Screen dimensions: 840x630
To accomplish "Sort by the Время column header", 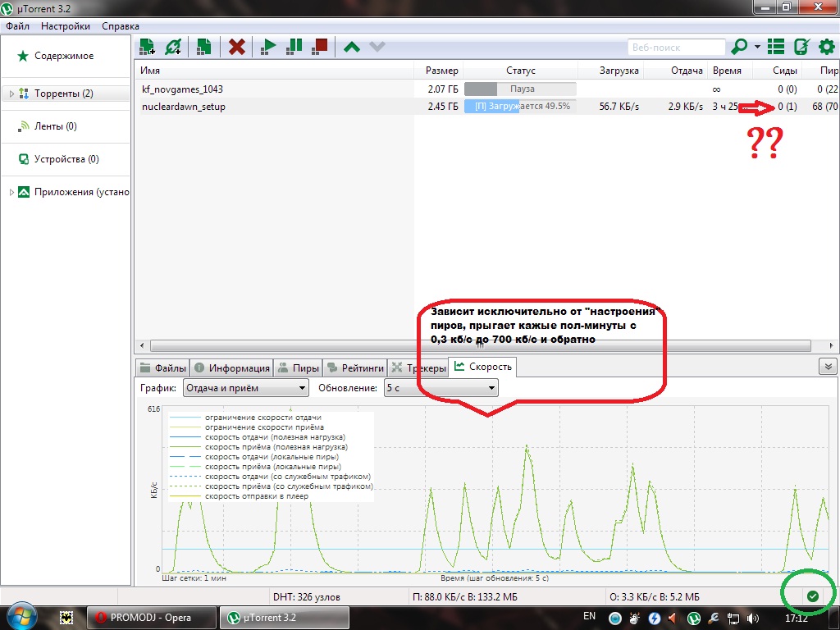I will [x=729, y=71].
